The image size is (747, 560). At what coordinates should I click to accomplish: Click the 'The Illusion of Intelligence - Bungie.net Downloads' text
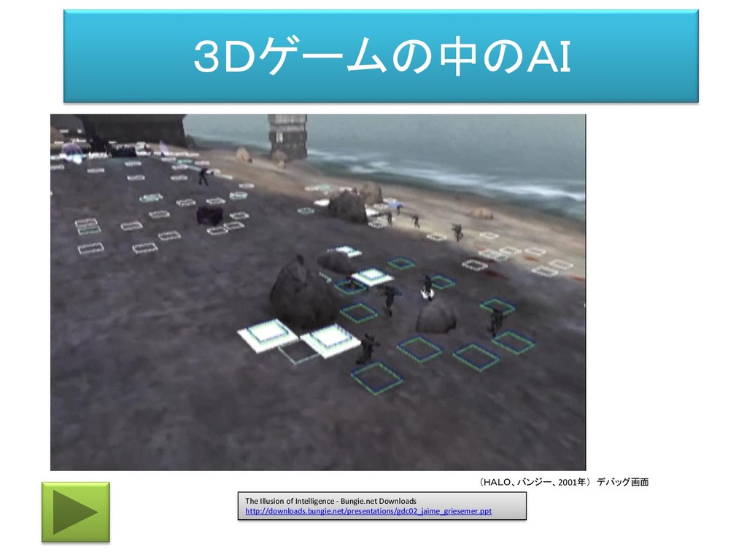pos(330,501)
